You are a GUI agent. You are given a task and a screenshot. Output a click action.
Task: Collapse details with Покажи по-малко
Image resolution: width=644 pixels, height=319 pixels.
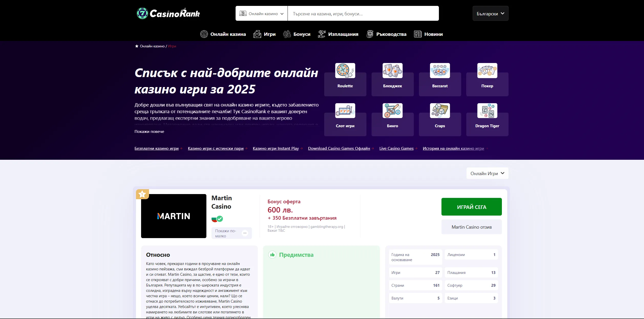tap(231, 233)
